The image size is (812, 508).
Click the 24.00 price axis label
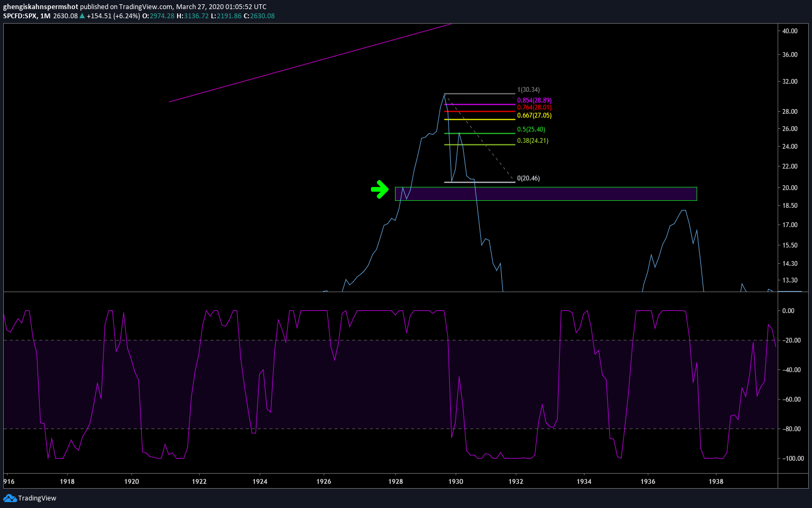click(790, 147)
